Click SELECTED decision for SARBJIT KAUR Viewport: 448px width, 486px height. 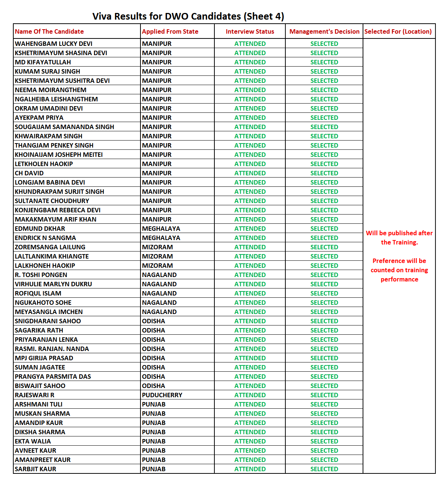[324, 469]
